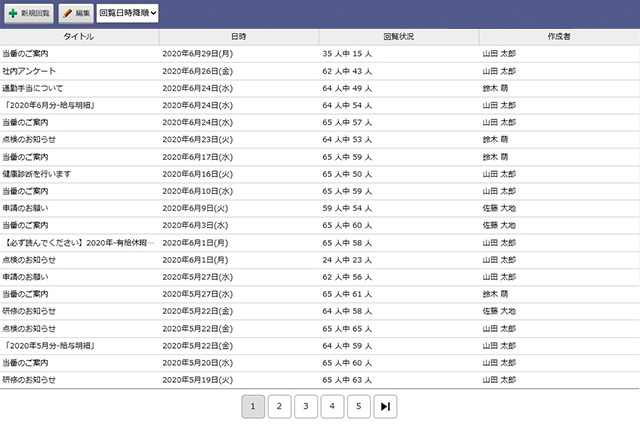Open the 回覧日時降順 sort dropdown
This screenshot has width=640, height=426.
128,13
